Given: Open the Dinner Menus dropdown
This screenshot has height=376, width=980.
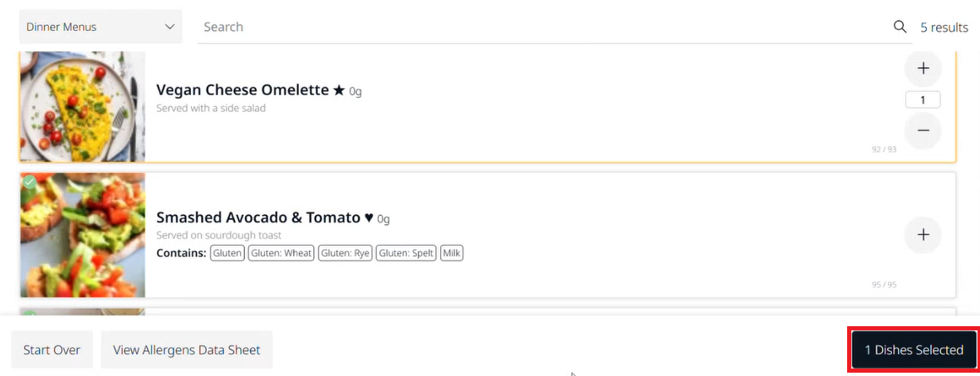Looking at the screenshot, I should [x=100, y=27].
